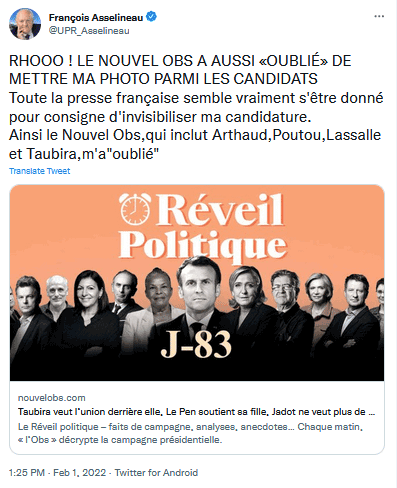Image resolution: width=397 pixels, height=488 pixels.
Task: Click the sentence starting 'Ainsi le Nouvel Obs'
Action: (x=195, y=144)
